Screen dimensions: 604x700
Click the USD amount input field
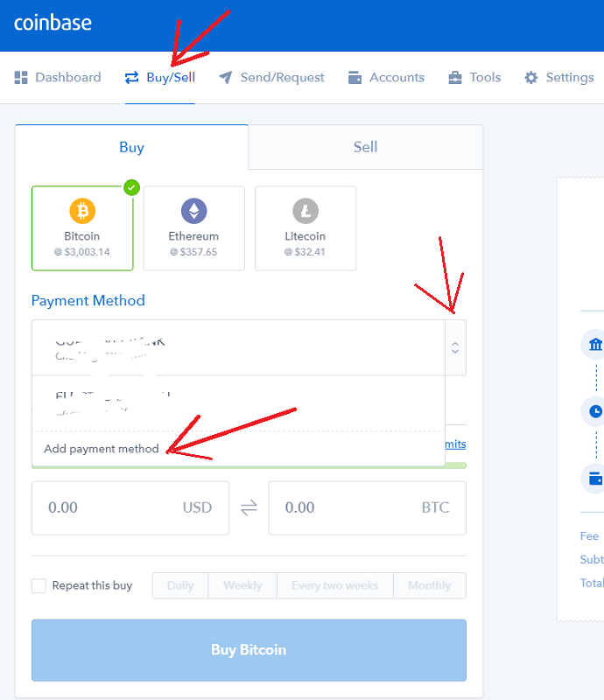130,508
